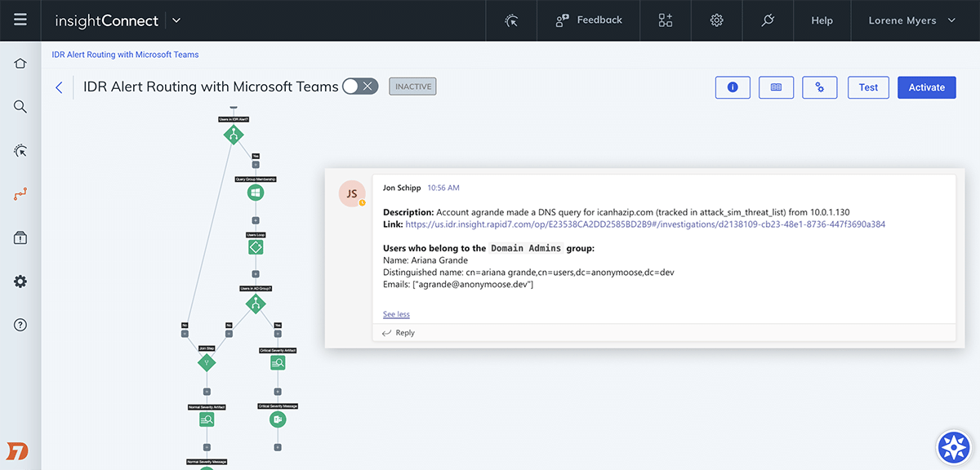Screen dimensions: 980x470
Task: Add step below Users Loop node
Action: pyautogui.click(x=256, y=274)
